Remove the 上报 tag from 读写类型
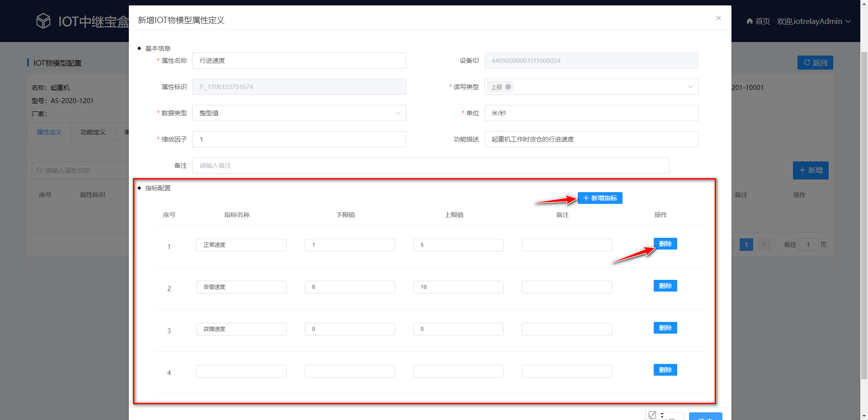This screenshot has height=420, width=868. click(508, 87)
